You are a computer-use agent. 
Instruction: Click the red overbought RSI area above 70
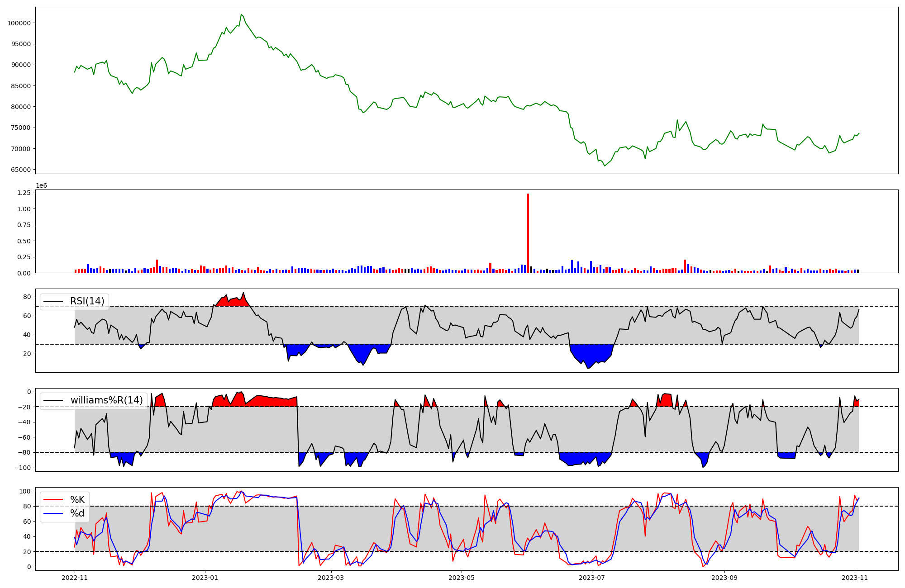pos(233,302)
